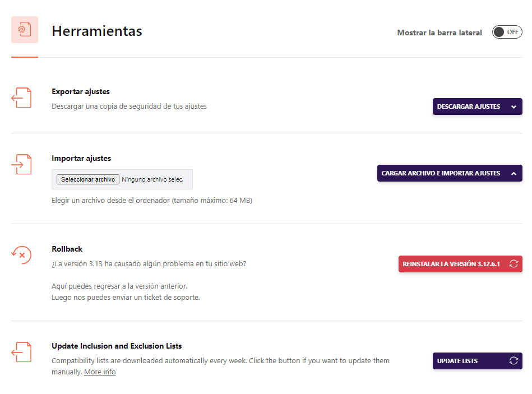Click the Importar ajustes import icon

click(21, 164)
